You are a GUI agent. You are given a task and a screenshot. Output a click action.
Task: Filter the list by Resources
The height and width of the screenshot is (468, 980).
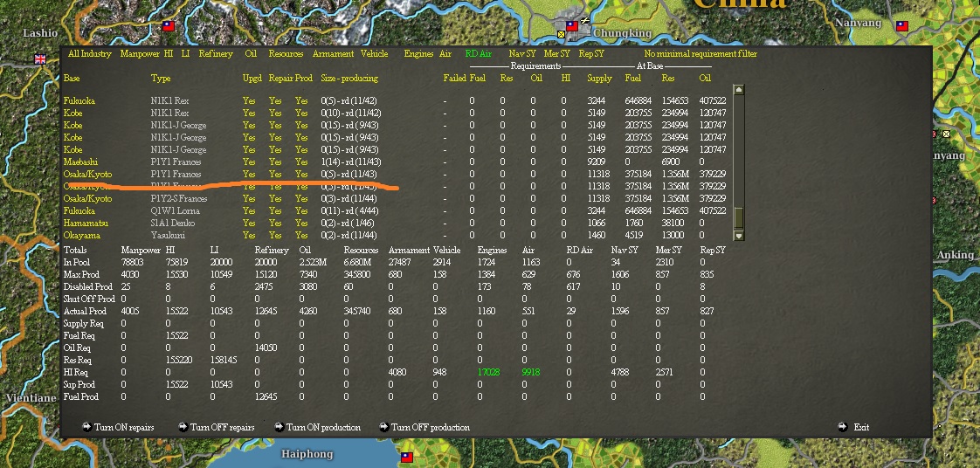(x=286, y=54)
